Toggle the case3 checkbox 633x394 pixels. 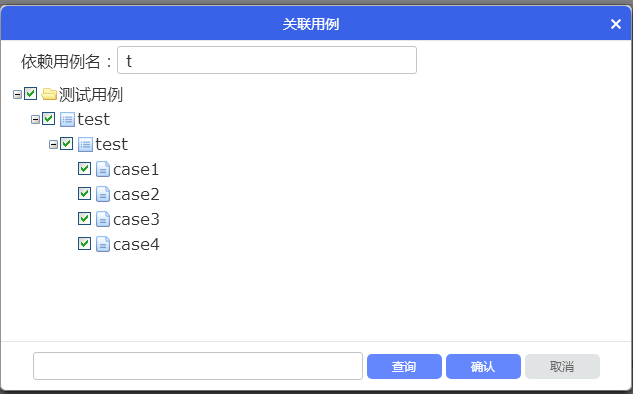84,218
